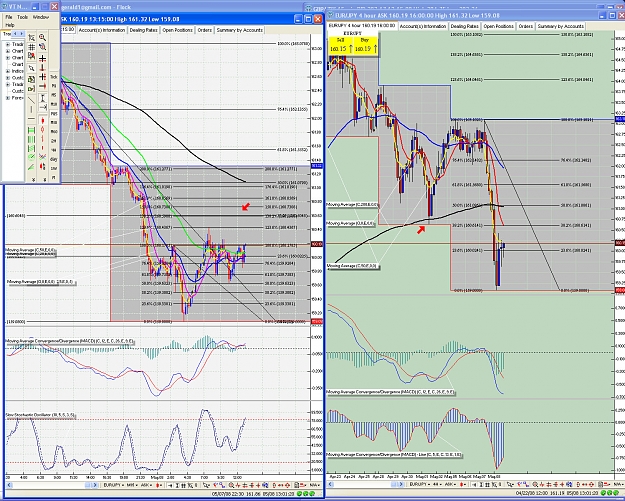
Task: Expand the Indic tree node
Action: [8, 71]
